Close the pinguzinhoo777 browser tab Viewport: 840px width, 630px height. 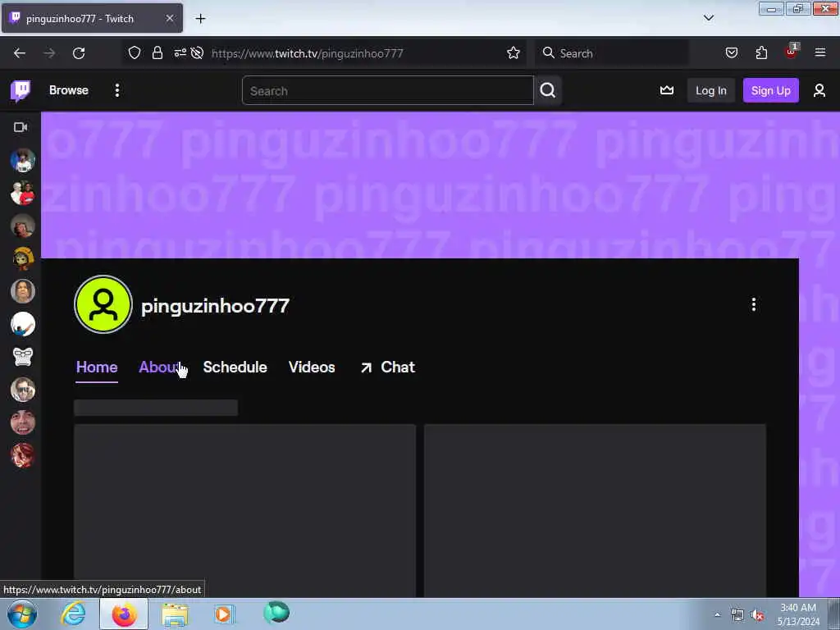tap(169, 18)
